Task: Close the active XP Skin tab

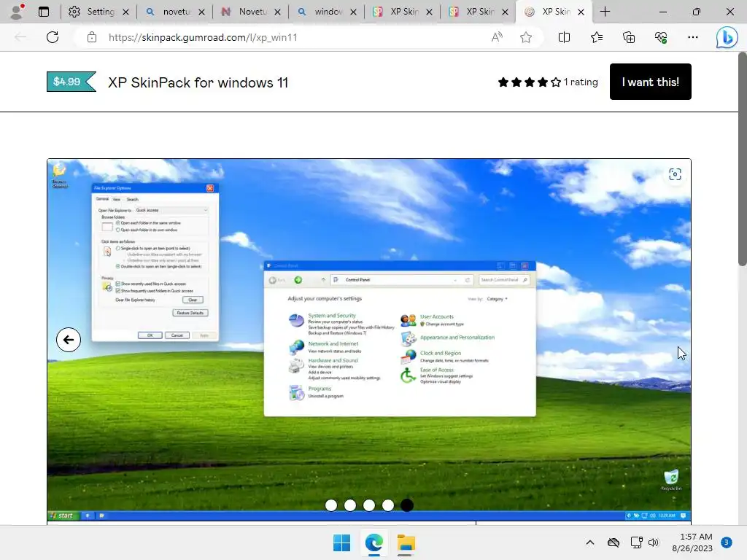Action: [x=581, y=12]
